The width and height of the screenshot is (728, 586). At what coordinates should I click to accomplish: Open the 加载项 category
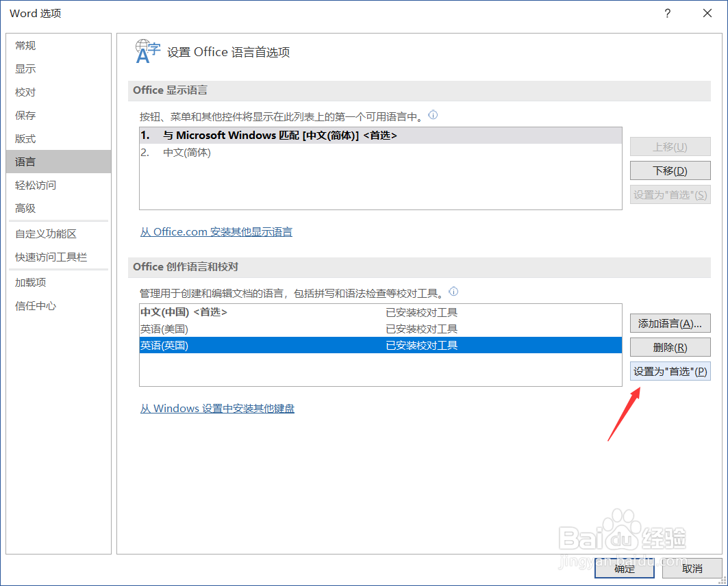tap(58, 282)
